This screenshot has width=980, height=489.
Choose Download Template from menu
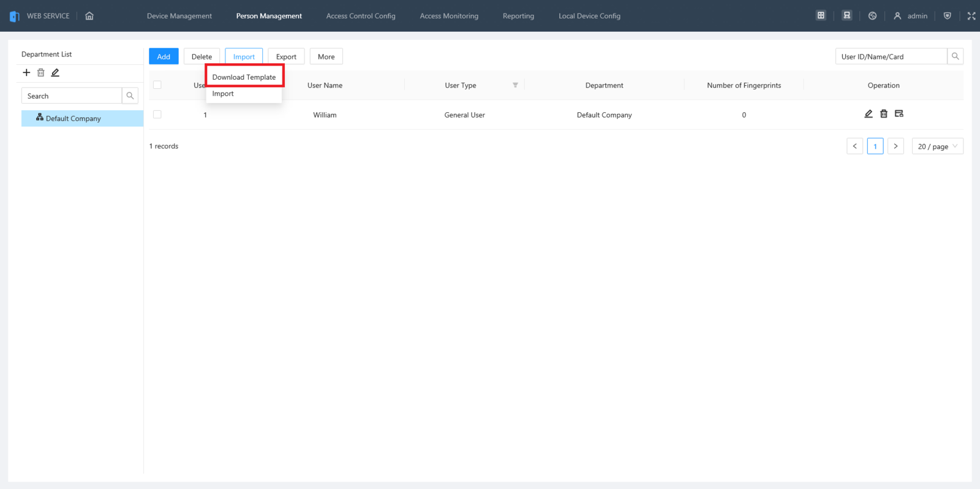point(244,77)
